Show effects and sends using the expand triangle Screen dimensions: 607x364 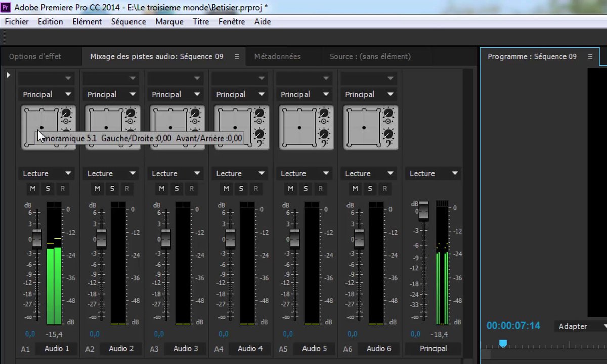(8, 75)
